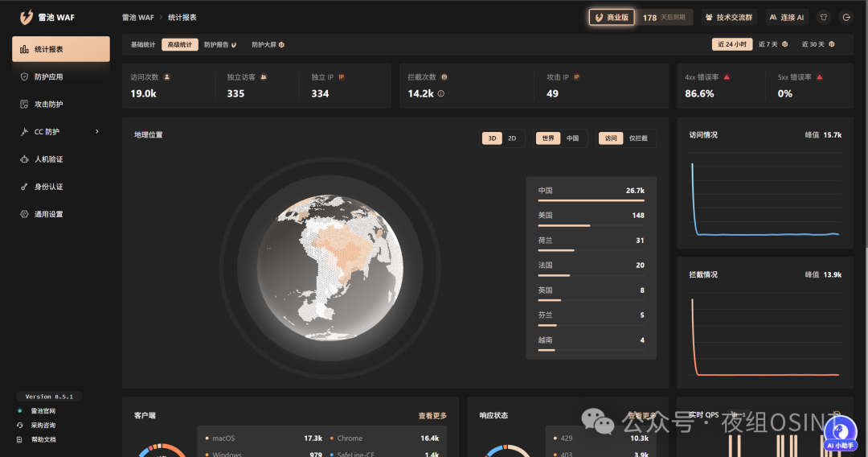This screenshot has height=457, width=868.
Task: Click the Version 8.5.1 label
Action: (49, 397)
